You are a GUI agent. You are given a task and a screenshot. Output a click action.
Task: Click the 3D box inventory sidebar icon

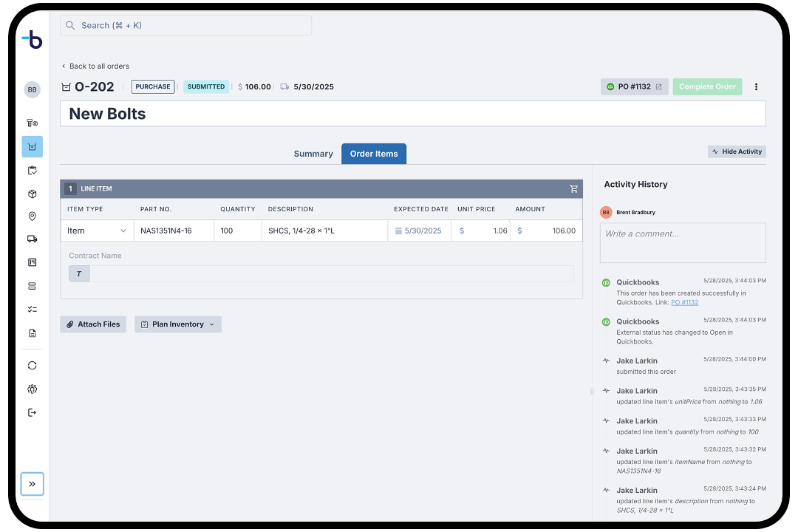(32, 194)
